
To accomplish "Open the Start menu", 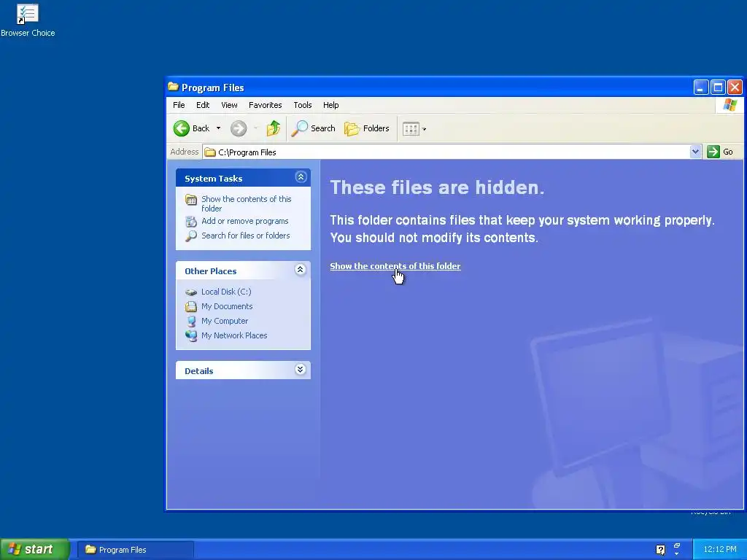I will pos(35,550).
